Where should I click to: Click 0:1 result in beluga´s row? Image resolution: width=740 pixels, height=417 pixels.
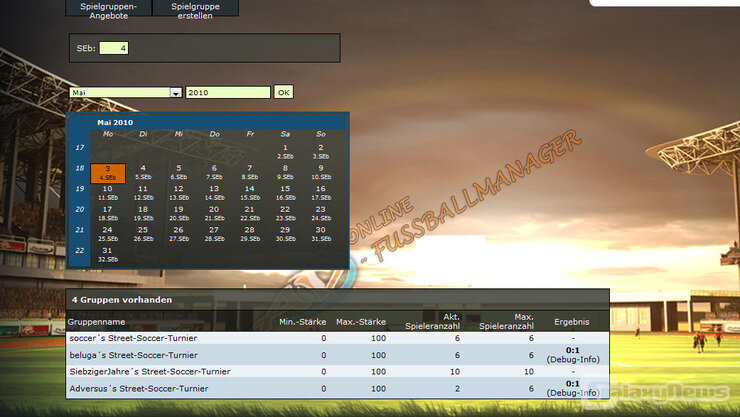click(572, 350)
